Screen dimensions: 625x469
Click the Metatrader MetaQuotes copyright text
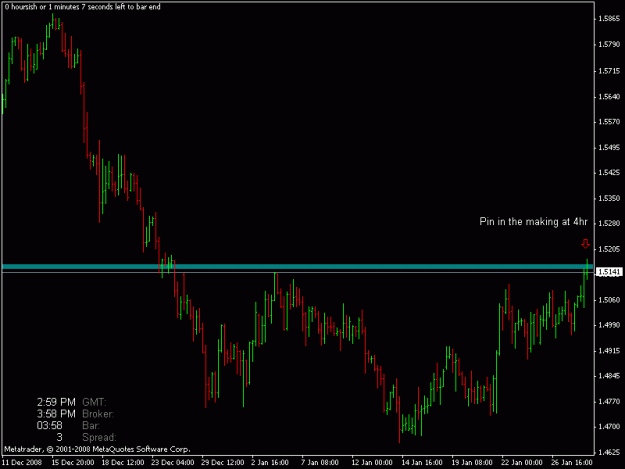(97, 449)
